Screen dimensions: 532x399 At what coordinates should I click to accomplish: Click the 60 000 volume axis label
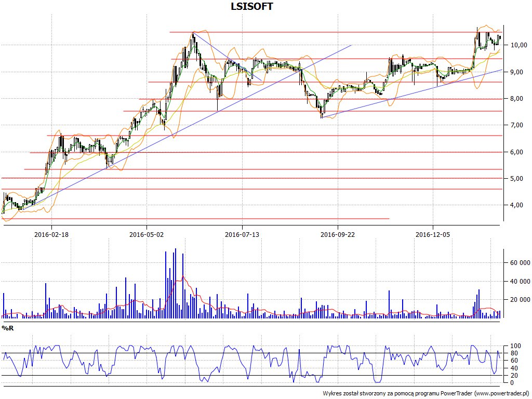click(x=520, y=262)
